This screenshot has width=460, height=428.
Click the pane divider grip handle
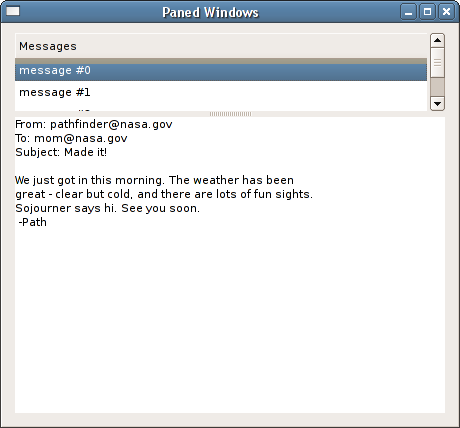230,114
